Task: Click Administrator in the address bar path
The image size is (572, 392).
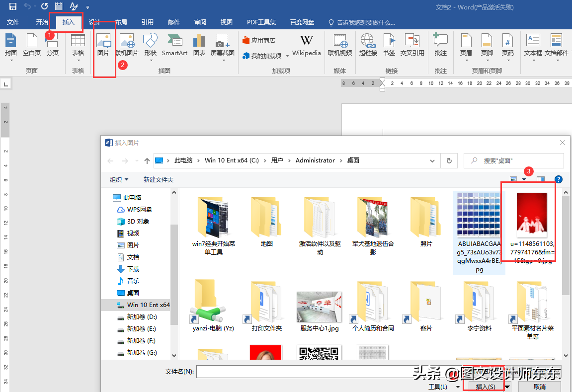Action: [x=315, y=160]
